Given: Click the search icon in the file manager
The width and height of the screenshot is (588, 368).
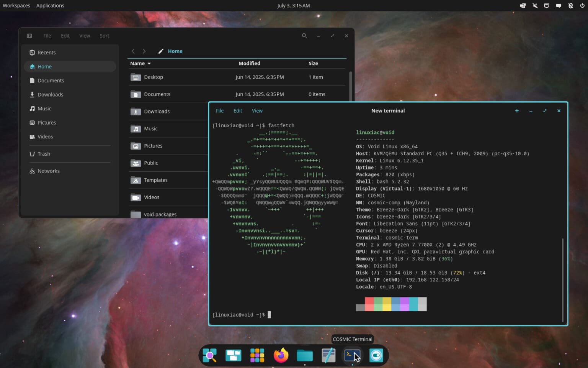Looking at the screenshot, I should pyautogui.click(x=304, y=36).
